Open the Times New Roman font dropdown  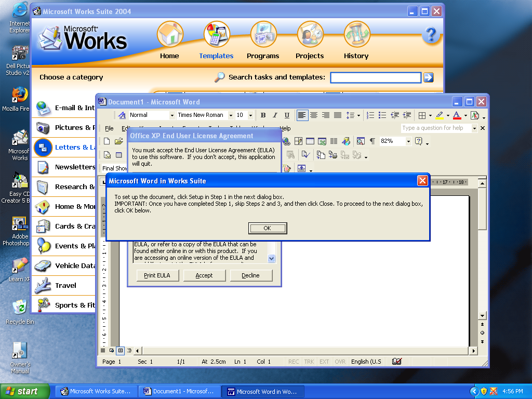[x=231, y=115]
